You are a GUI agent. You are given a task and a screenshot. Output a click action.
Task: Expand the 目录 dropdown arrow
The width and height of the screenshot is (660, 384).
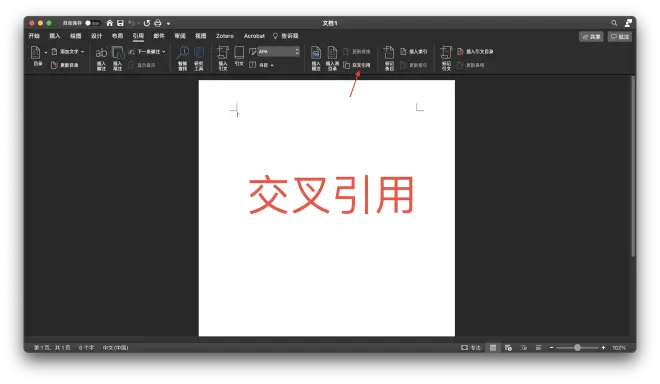pos(45,53)
